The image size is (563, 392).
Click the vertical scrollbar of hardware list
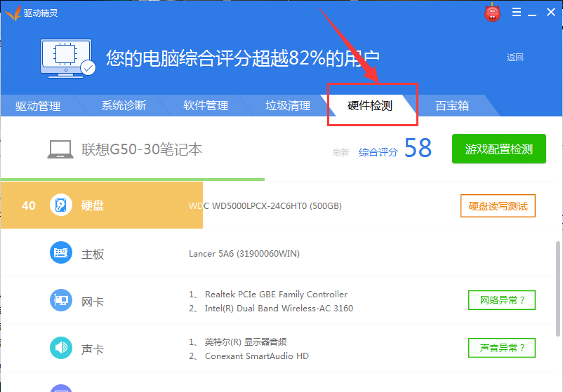[x=557, y=289]
